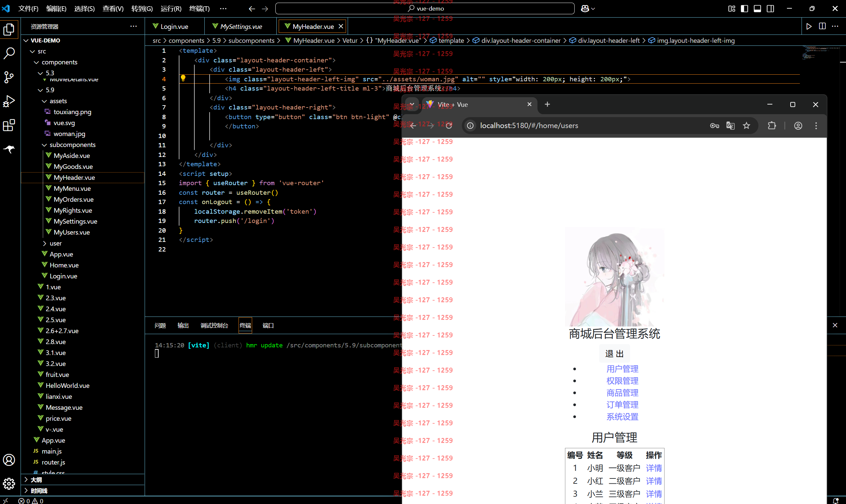The width and height of the screenshot is (846, 504).
Task: Click the 退出 button in the browser
Action: pos(614,354)
